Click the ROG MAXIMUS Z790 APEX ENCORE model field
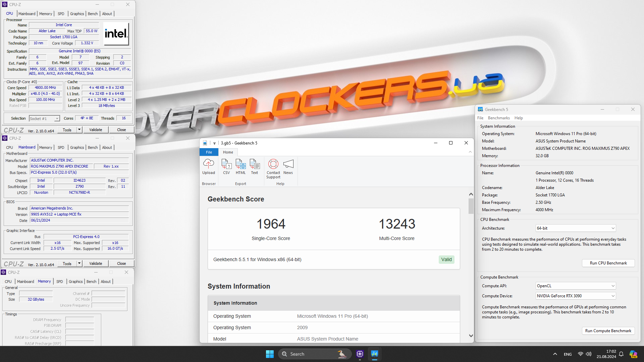 (61, 166)
